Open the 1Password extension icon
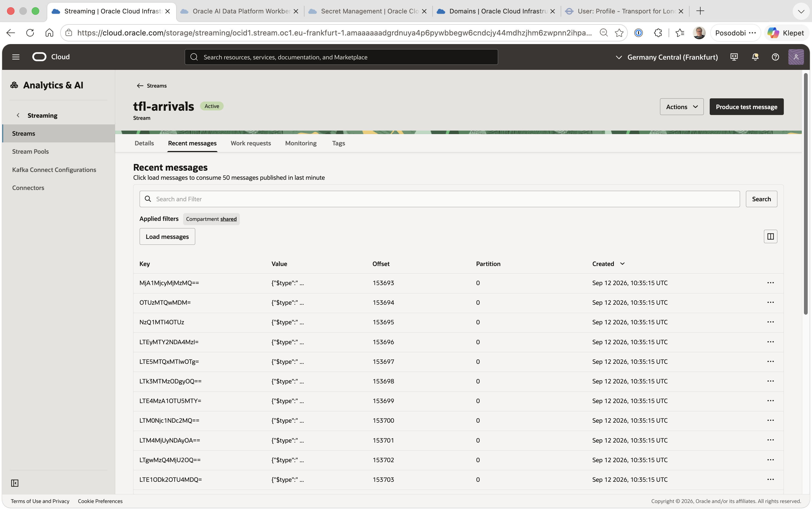Image resolution: width=812 pixels, height=510 pixels. click(x=639, y=33)
